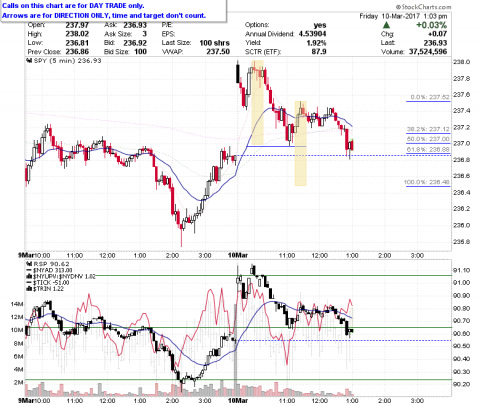Click the Last value 236.93 in quote header
Image resolution: width=480 pixels, height=406 pixels.
tap(435, 43)
